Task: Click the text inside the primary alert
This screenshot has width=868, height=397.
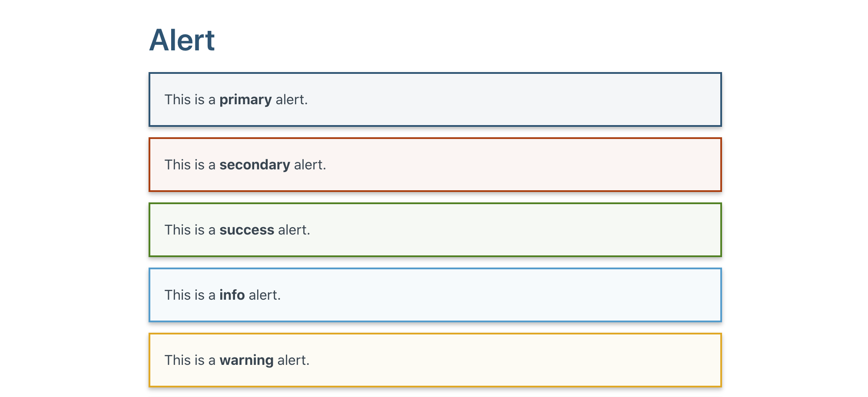Action: click(x=235, y=99)
